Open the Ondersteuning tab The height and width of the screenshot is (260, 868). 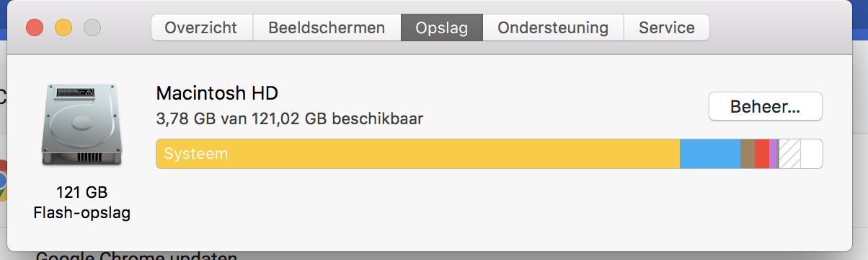pyautogui.click(x=553, y=28)
